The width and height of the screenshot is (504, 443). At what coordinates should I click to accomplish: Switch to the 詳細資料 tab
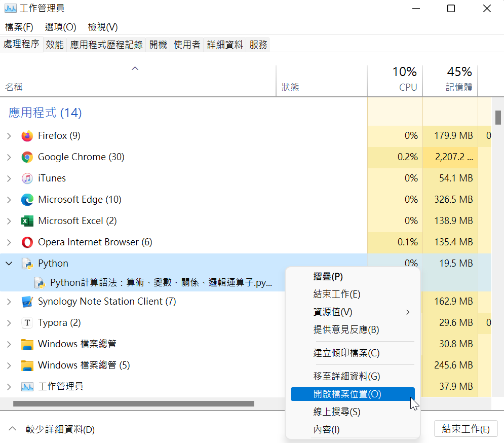(x=225, y=45)
